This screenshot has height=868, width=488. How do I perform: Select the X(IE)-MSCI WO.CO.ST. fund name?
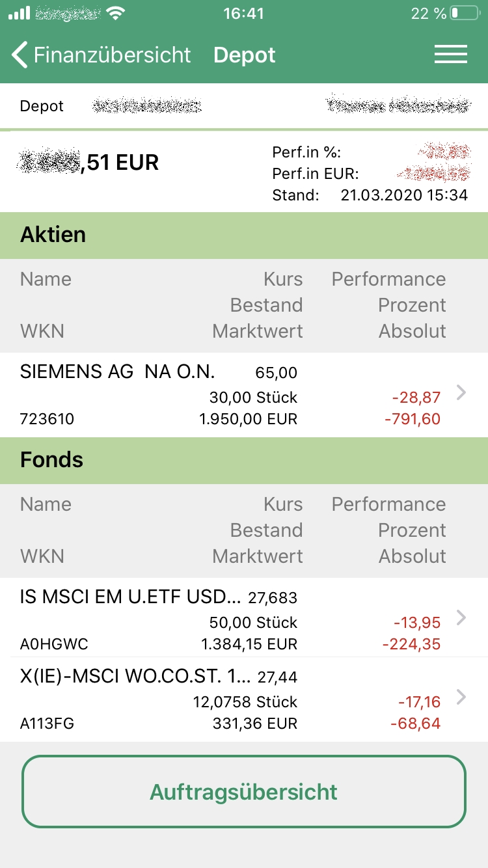(135, 676)
